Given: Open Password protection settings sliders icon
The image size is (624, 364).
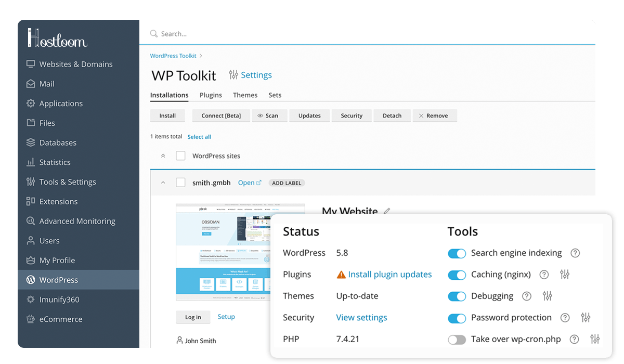Looking at the screenshot, I should point(586,318).
